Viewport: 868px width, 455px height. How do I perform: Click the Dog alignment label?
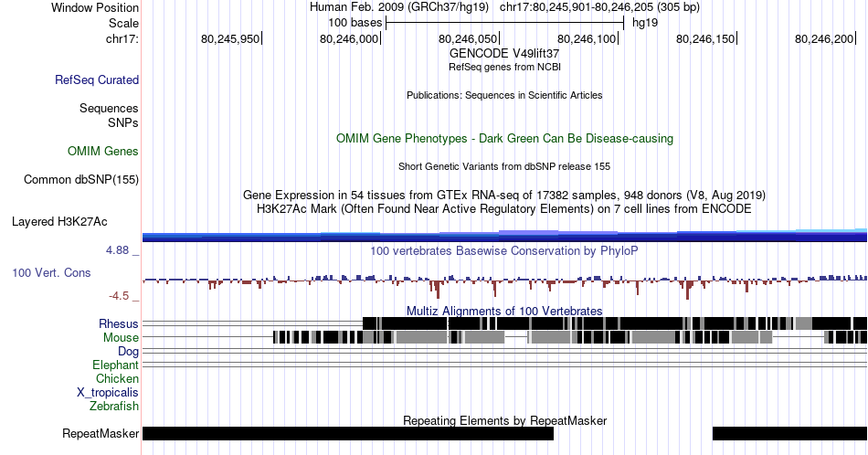click(x=129, y=351)
